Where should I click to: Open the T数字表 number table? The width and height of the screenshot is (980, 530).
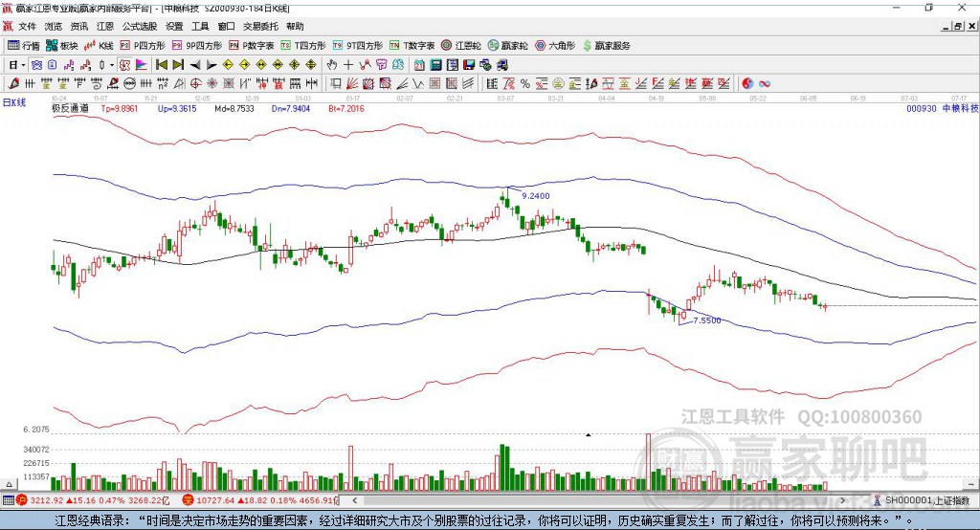point(412,46)
